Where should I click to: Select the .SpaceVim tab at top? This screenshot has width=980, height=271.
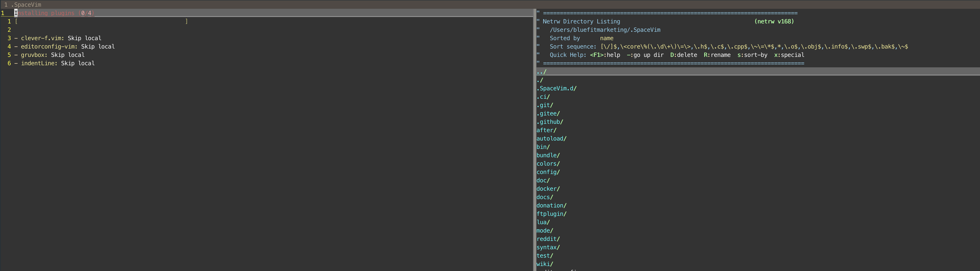(x=23, y=5)
